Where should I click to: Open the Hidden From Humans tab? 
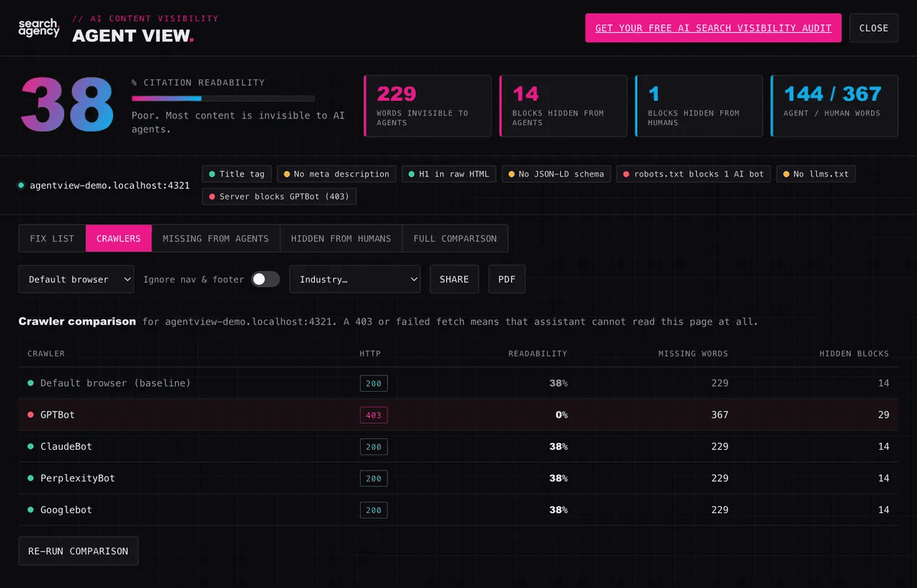coord(341,238)
